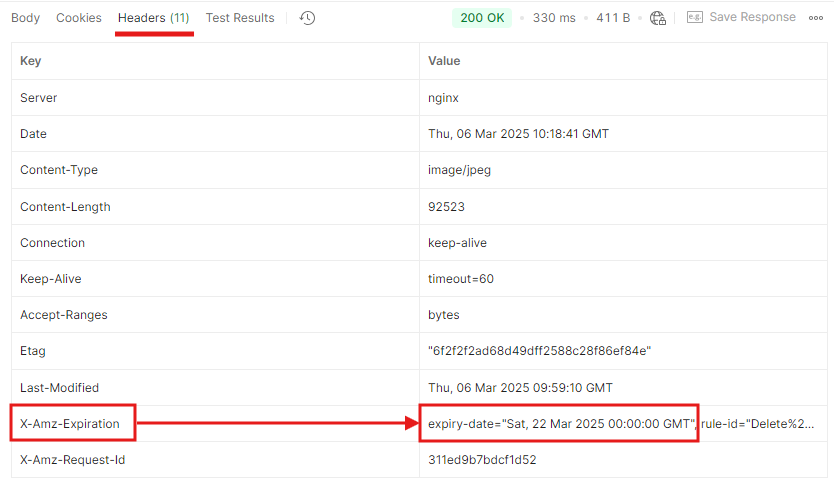This screenshot has height=484, width=834.
Task: Select the Etag hash value
Action: (x=540, y=351)
